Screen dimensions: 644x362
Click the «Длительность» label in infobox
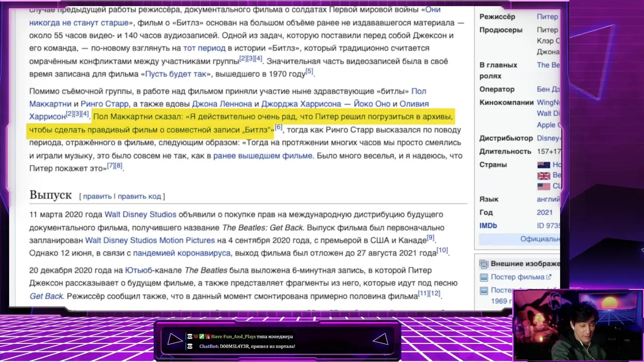click(x=505, y=151)
